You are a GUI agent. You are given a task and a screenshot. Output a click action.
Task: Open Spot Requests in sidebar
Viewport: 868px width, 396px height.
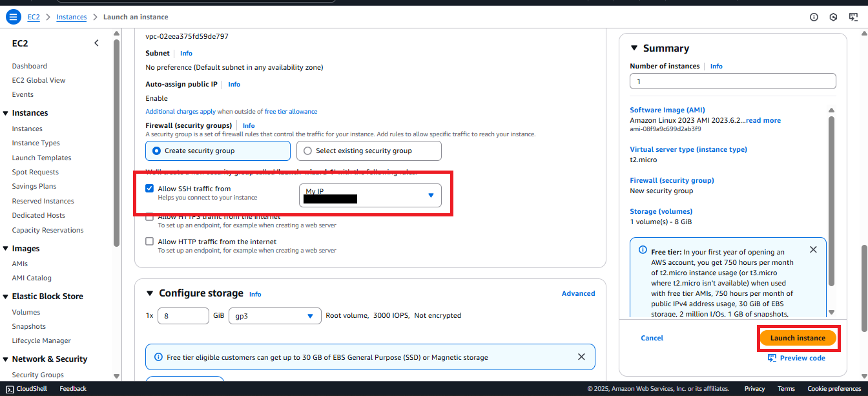36,172
